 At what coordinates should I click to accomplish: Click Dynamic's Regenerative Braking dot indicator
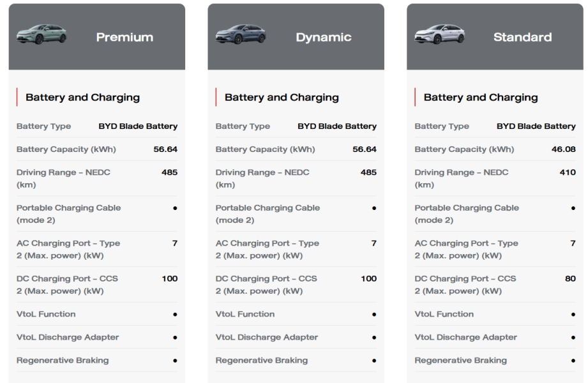point(374,361)
